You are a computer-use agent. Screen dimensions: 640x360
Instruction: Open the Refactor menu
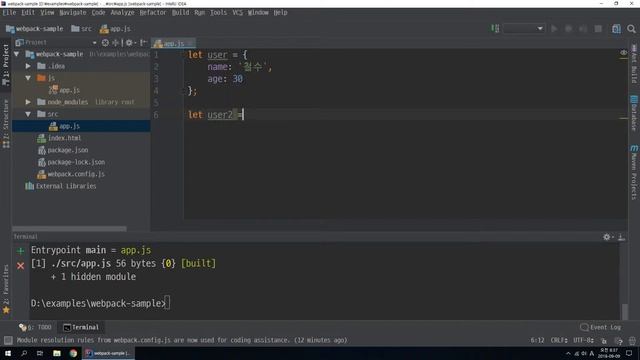coord(153,13)
